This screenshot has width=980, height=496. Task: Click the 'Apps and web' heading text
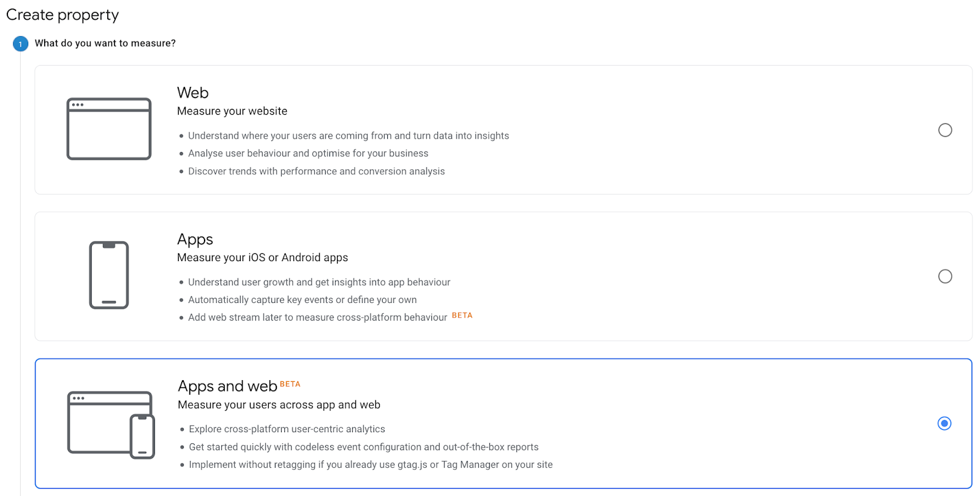click(227, 386)
